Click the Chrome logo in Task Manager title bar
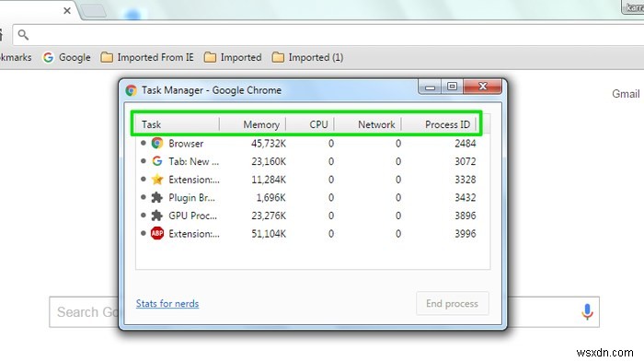The width and height of the screenshot is (644, 362). tap(131, 90)
